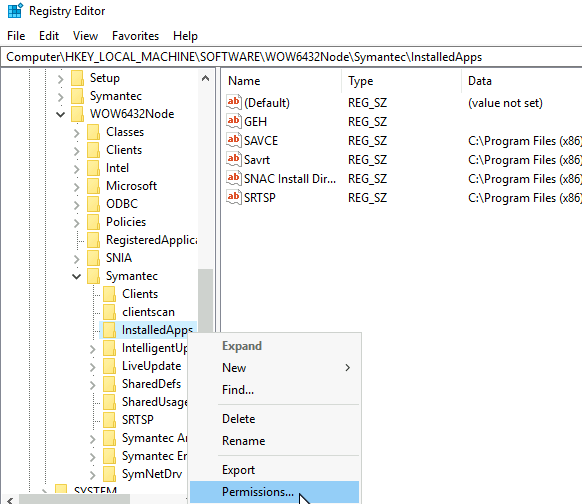Click the registry path address bar
The width and height of the screenshot is (582, 504).
pos(291,57)
